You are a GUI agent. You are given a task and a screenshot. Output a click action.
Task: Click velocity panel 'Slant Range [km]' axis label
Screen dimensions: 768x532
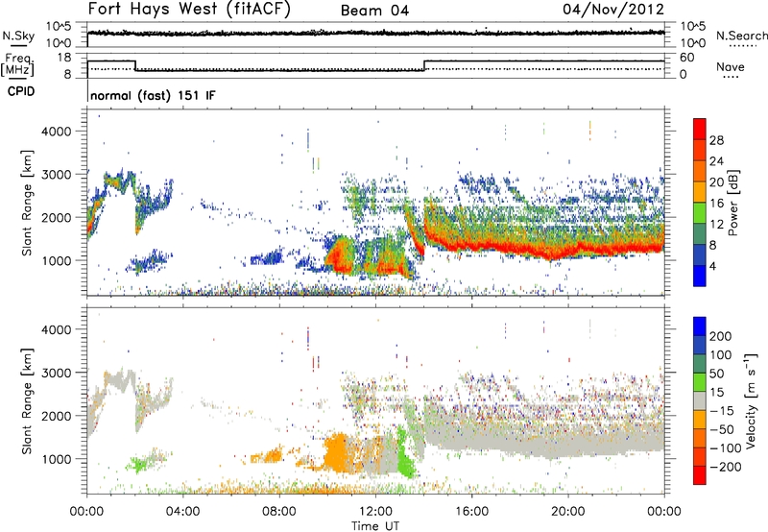pyautogui.click(x=27, y=400)
